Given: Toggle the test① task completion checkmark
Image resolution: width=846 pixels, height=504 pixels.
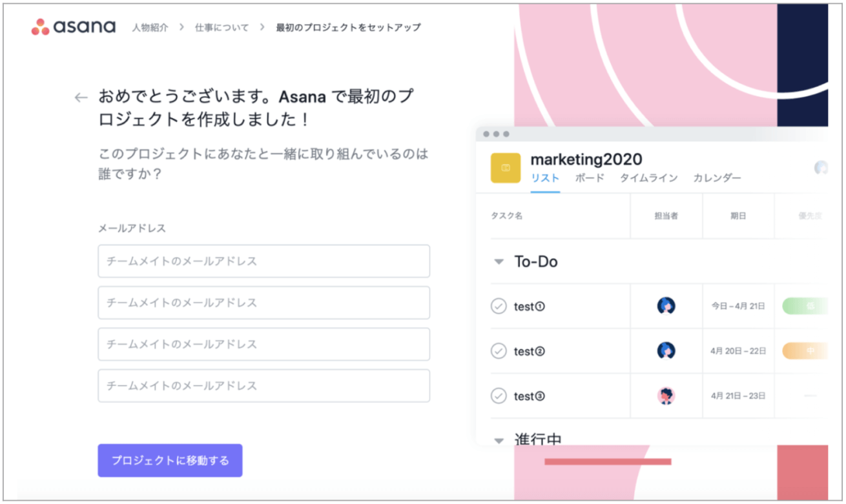Looking at the screenshot, I should (x=499, y=306).
